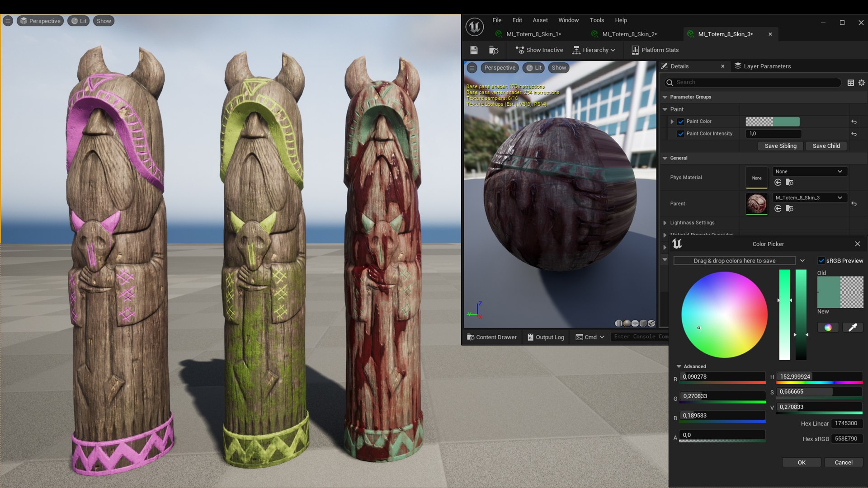Click the Save asset floppy disk icon

[x=474, y=50]
